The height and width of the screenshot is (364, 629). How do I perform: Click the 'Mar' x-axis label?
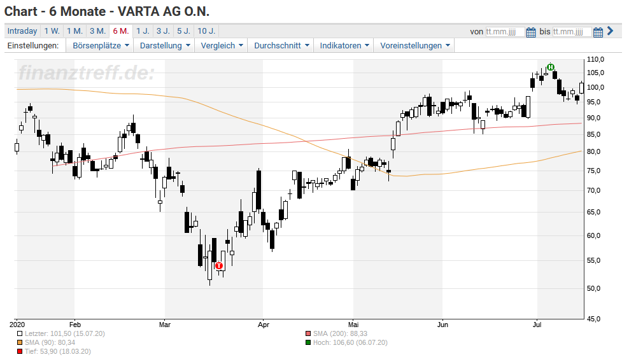[164, 325]
